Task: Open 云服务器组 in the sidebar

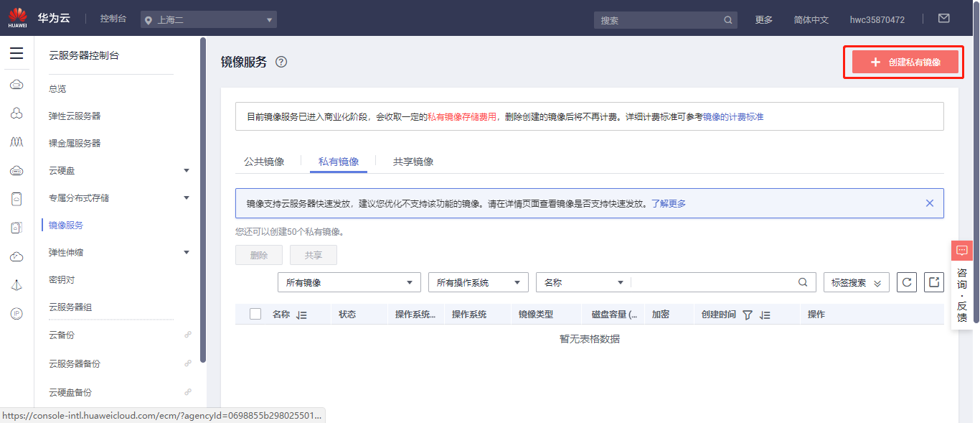Action: [x=70, y=307]
